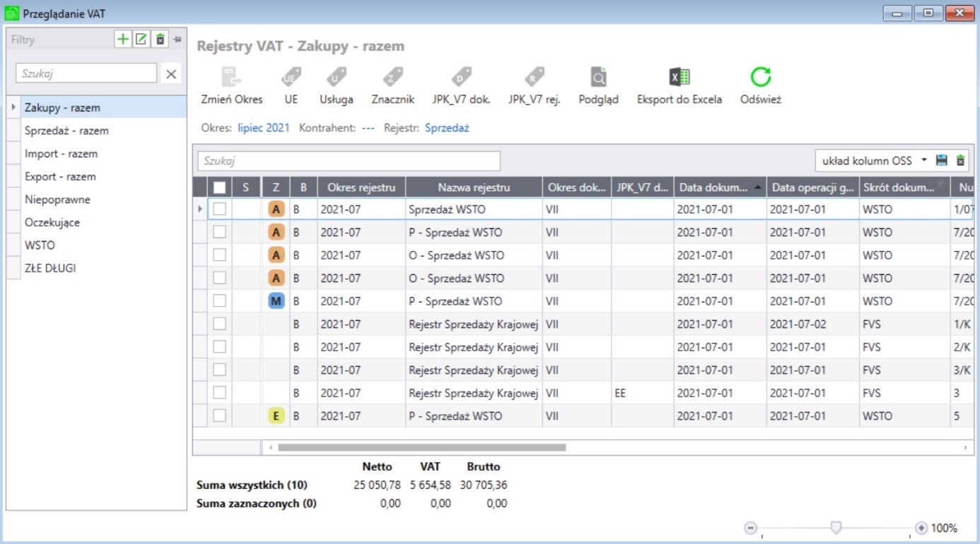Tick the checkbox for the Sprzedaż WSTO row
980x544 pixels.
220,209
